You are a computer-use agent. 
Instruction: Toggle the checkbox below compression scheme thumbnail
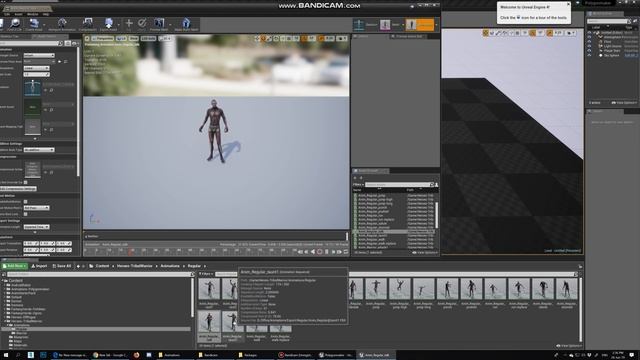pyautogui.click(x=25, y=182)
